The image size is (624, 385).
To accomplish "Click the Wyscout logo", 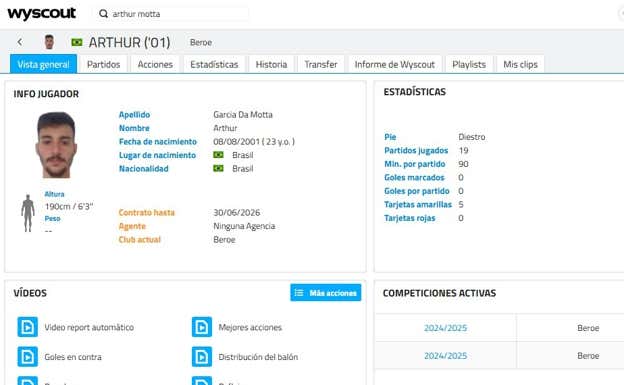I will 41,13.
